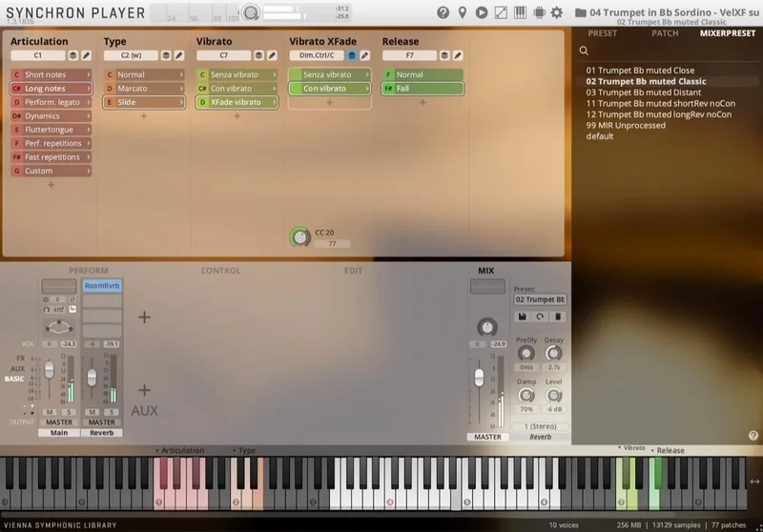
Task: Click the window resize icon in top toolbar
Action: [x=501, y=12]
